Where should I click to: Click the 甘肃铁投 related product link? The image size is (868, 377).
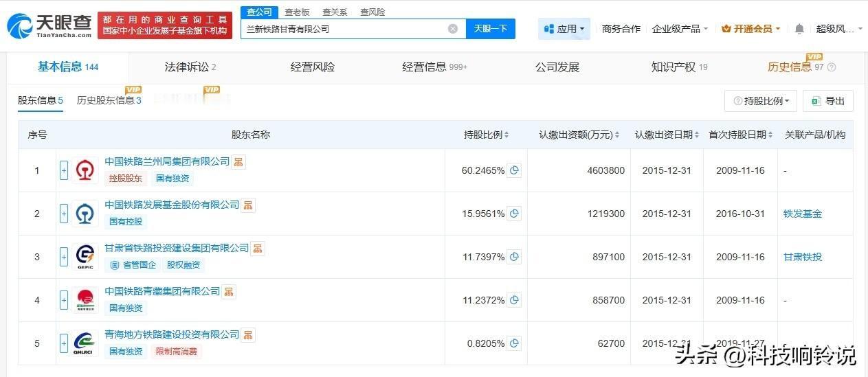803,257
